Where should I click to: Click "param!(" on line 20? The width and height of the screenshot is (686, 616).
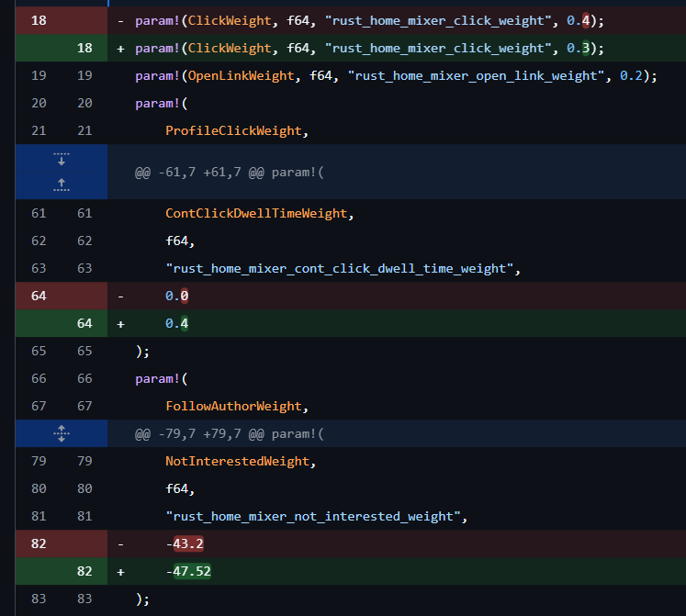click(162, 104)
